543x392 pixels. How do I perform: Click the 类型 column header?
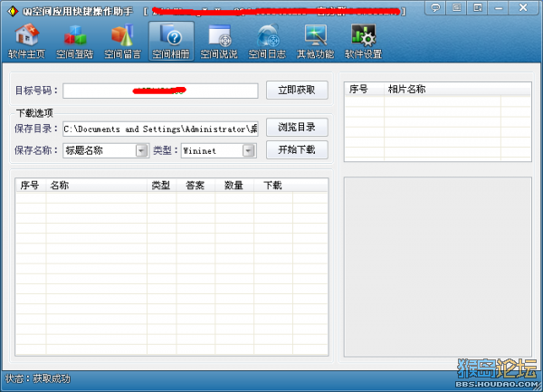coord(161,186)
